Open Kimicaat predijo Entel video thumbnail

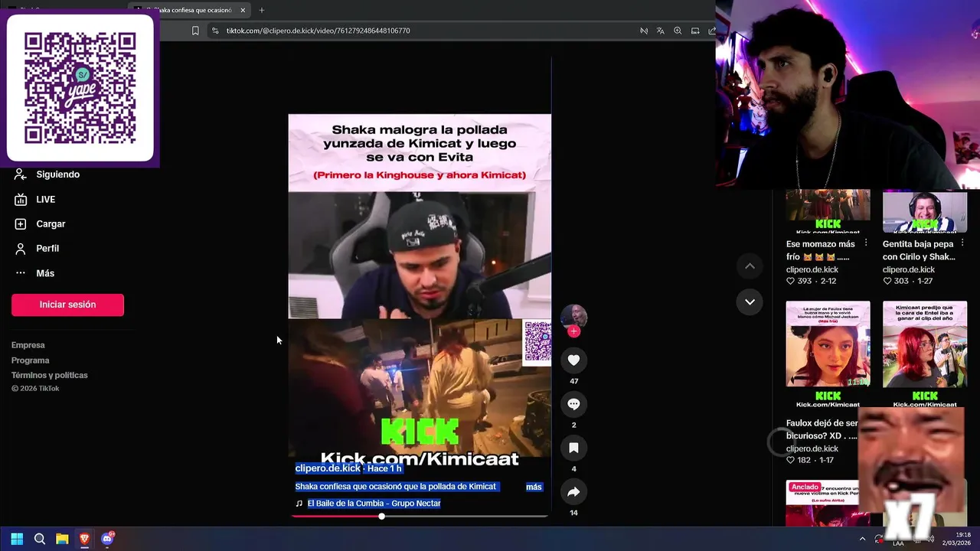(x=925, y=354)
